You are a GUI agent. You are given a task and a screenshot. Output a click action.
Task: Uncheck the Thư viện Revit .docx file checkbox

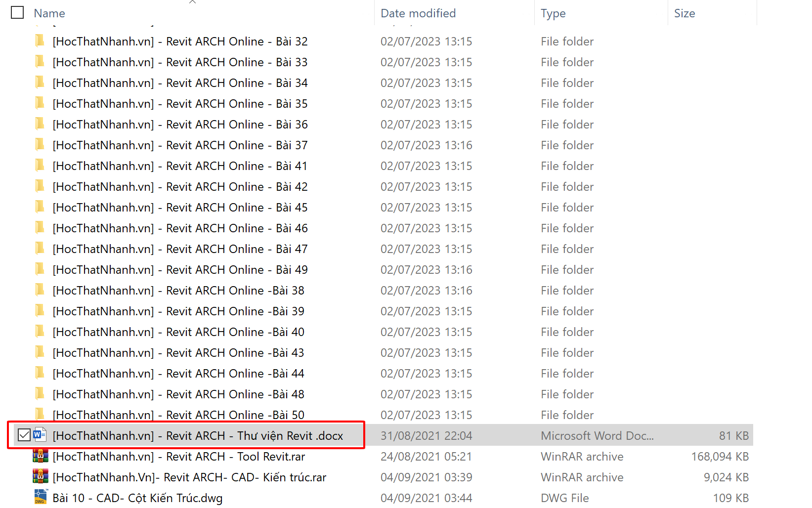[24, 435]
